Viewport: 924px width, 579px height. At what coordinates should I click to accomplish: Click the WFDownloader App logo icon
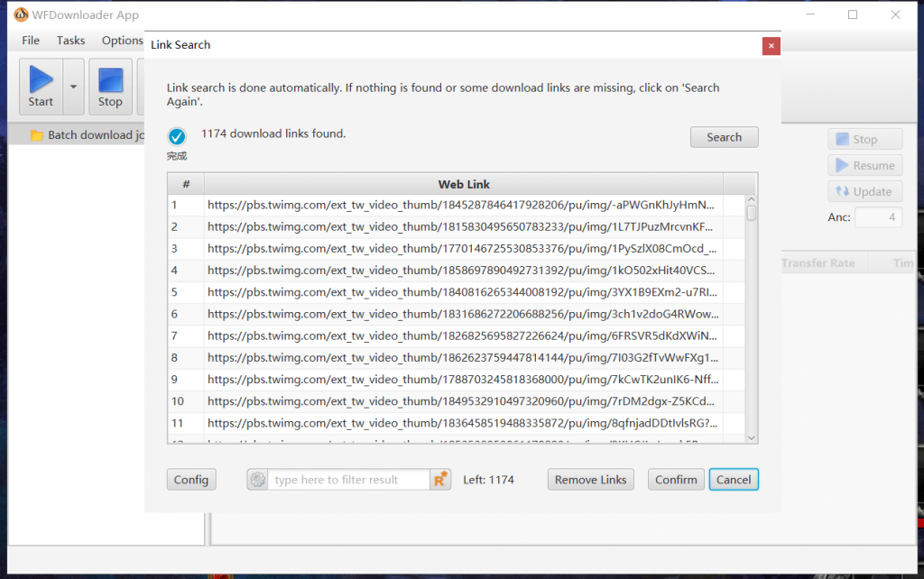22,14
